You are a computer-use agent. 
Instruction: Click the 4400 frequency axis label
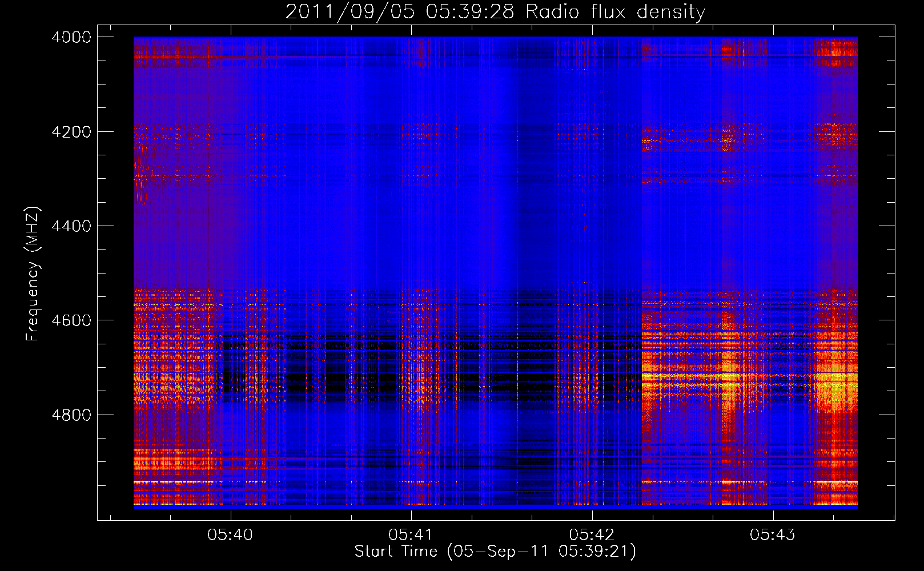pyautogui.click(x=71, y=226)
